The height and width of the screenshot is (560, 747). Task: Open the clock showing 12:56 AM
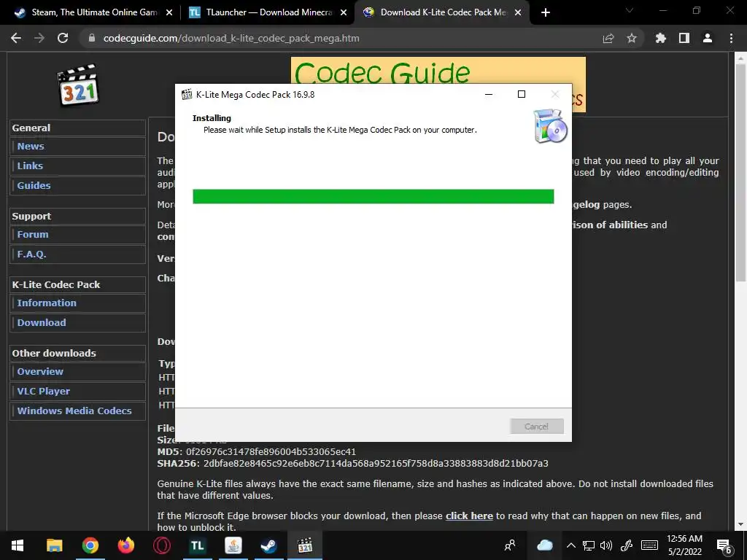click(x=684, y=545)
